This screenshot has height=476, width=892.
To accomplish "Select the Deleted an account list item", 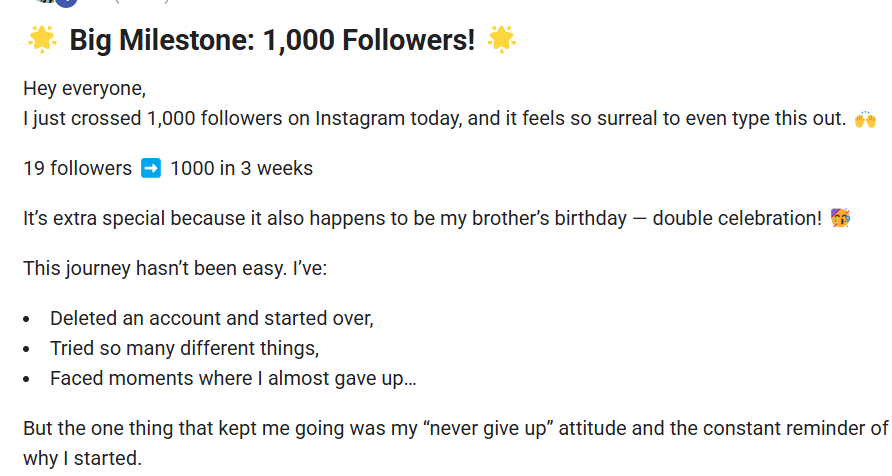I will point(211,319).
